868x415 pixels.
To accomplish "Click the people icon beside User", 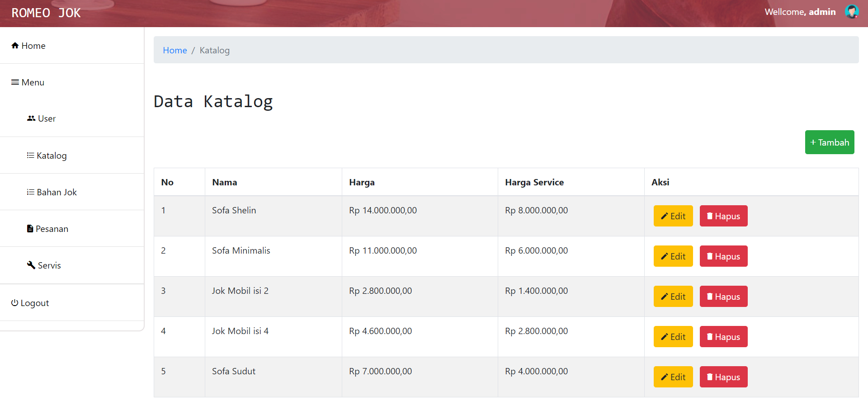I will 31,118.
